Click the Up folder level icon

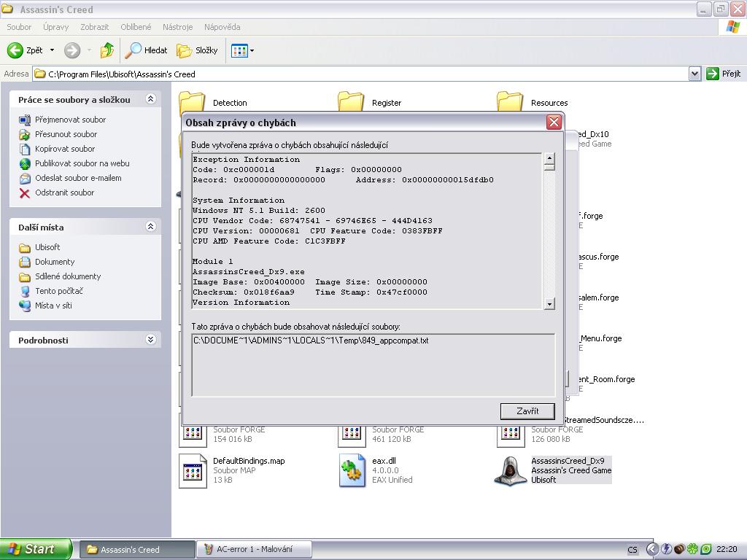107,50
